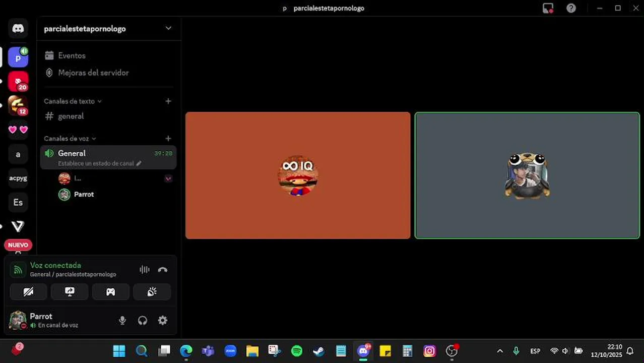Click the 39:28 call timer
The image size is (644, 363).
[x=163, y=153]
